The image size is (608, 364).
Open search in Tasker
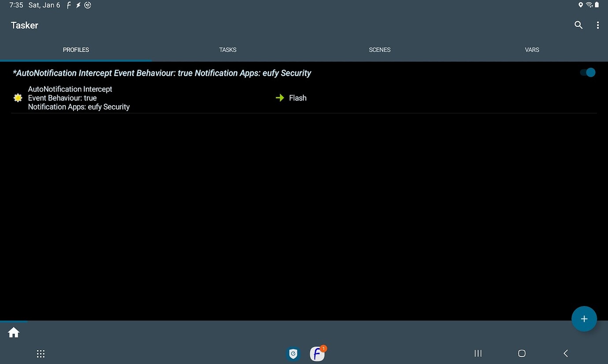point(578,25)
